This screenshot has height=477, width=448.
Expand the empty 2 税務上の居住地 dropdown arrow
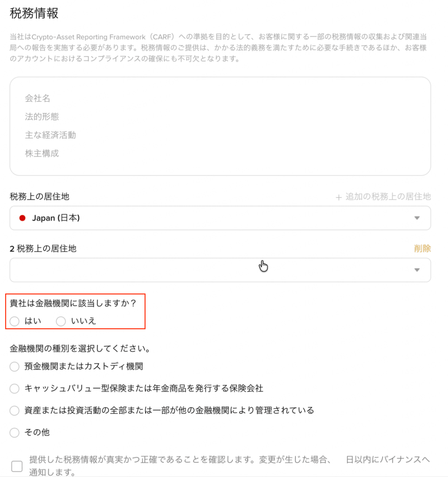tap(417, 270)
